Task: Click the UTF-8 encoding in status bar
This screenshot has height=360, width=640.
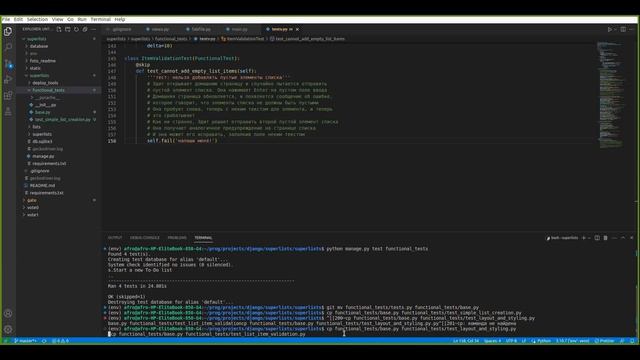Action: [x=511, y=340]
